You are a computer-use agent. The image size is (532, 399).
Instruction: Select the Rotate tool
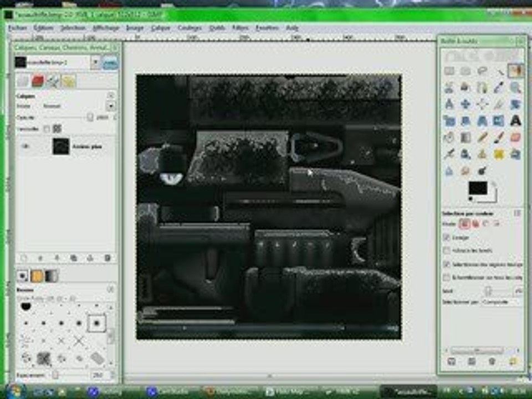(515, 104)
